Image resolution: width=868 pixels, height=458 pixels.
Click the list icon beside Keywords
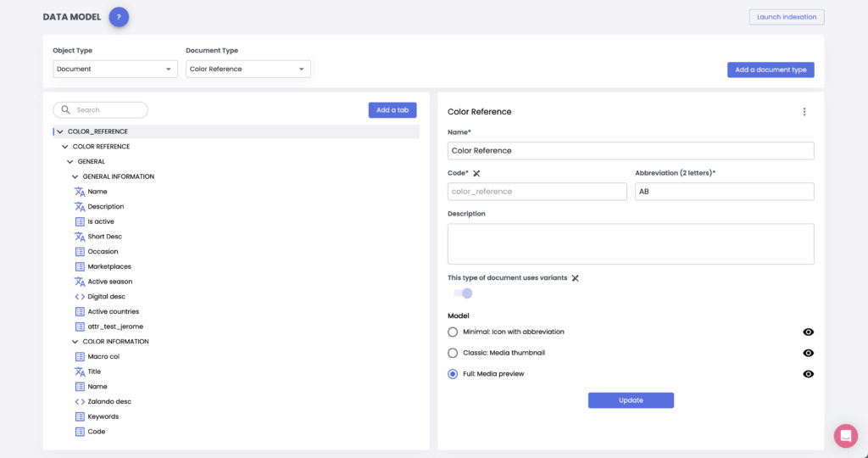click(x=80, y=416)
